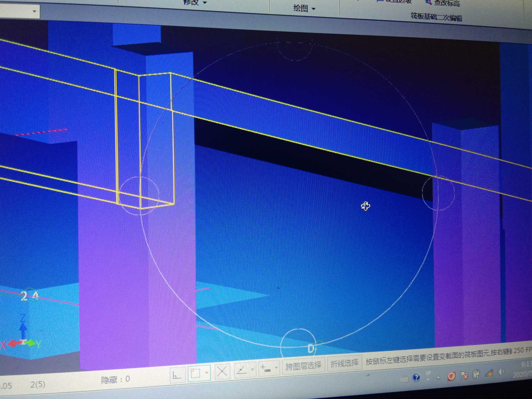Click the 跨图层选择 button
Image resolution: width=532 pixels, height=399 pixels.
[303, 366]
